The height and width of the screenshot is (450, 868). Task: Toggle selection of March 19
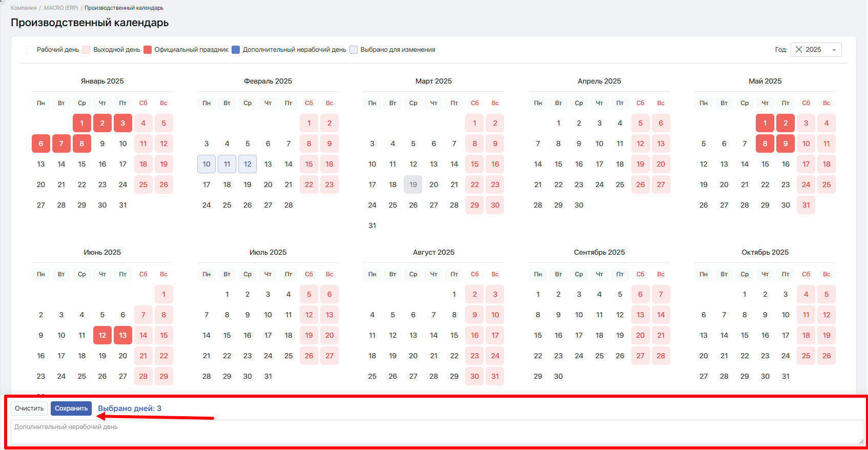tap(413, 185)
